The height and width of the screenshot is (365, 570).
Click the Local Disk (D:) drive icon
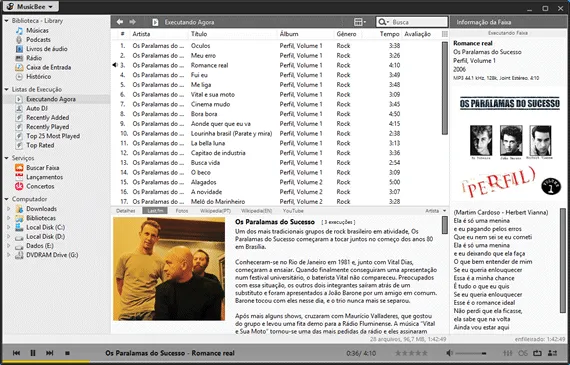point(19,237)
